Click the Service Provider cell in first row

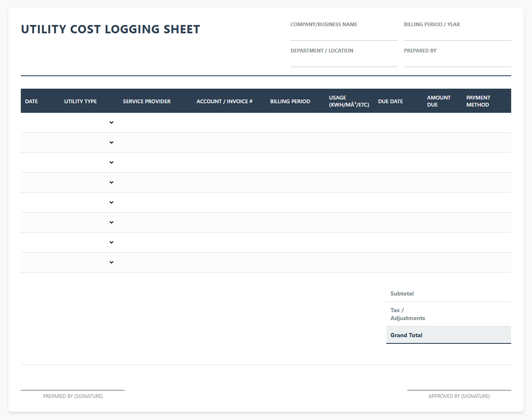(x=156, y=122)
